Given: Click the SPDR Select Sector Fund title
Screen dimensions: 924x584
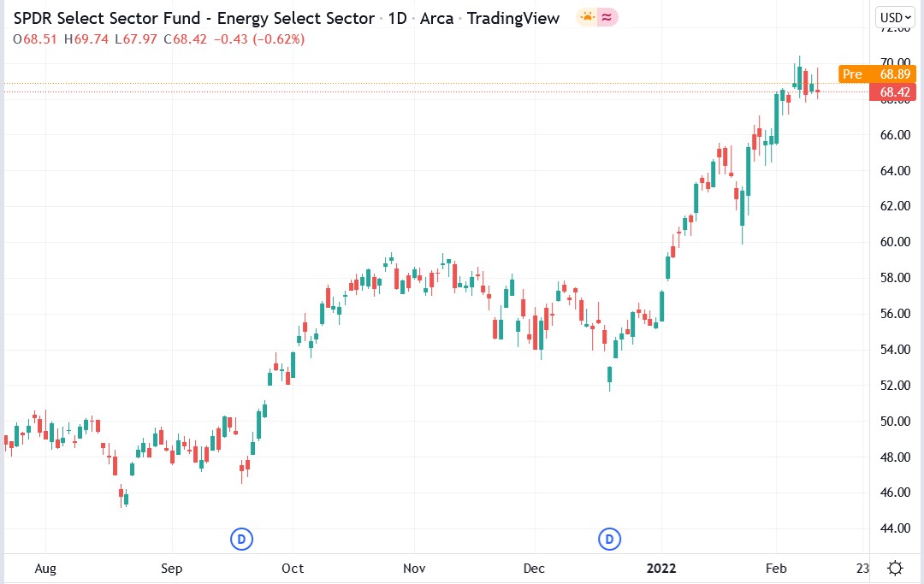Looking at the screenshot, I should click(194, 18).
